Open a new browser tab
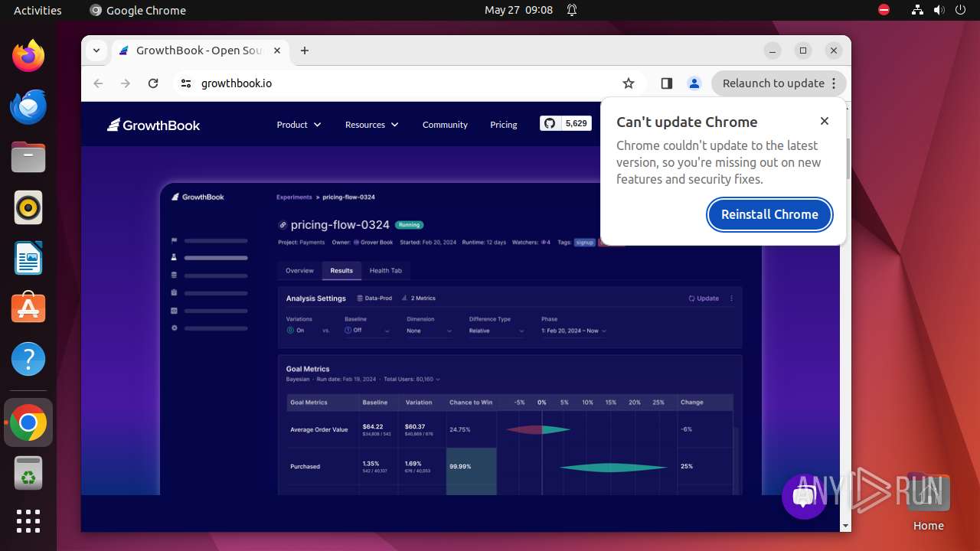 click(x=305, y=51)
